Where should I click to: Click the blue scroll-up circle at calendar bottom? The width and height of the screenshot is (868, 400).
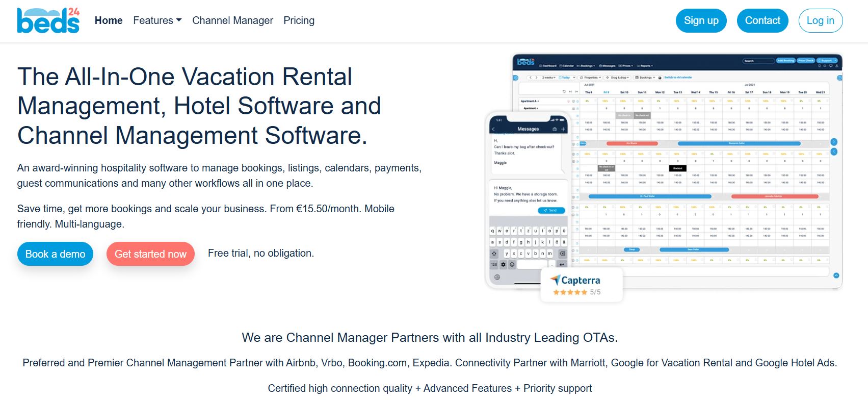[x=836, y=276]
